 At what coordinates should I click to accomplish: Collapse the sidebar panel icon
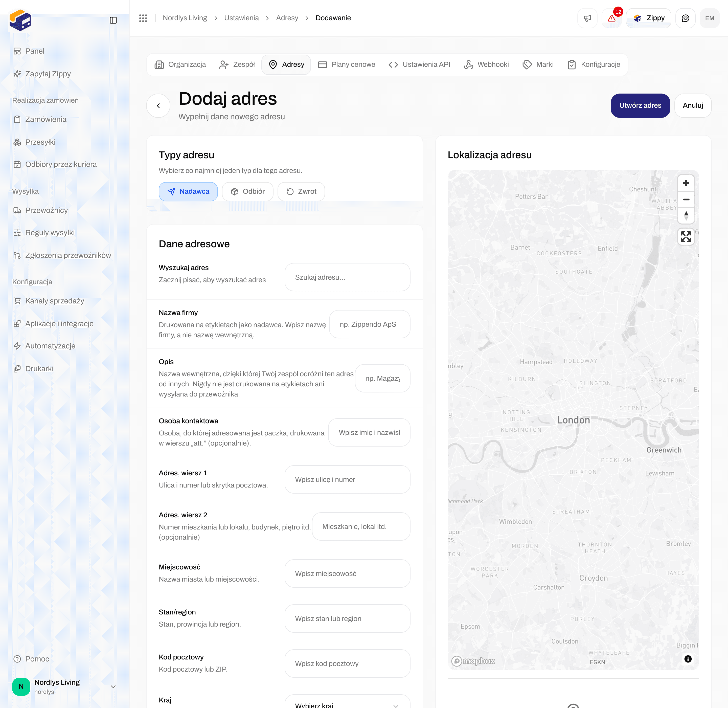click(x=113, y=20)
